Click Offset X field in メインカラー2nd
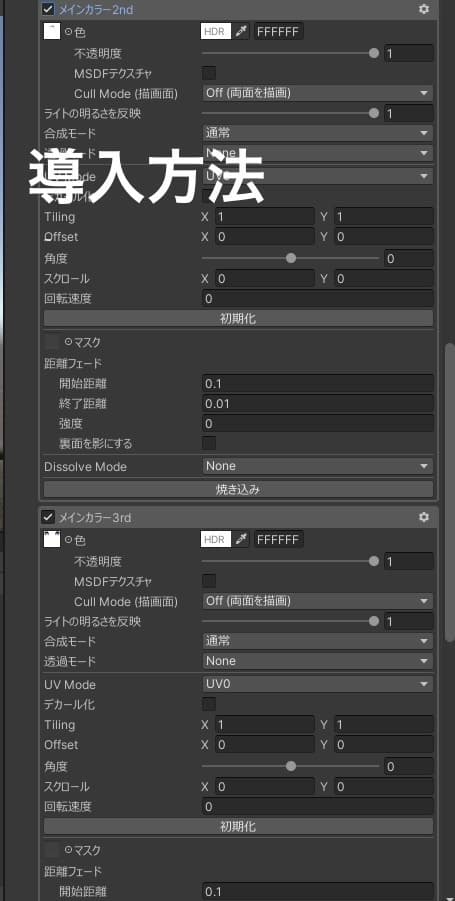 [265, 237]
